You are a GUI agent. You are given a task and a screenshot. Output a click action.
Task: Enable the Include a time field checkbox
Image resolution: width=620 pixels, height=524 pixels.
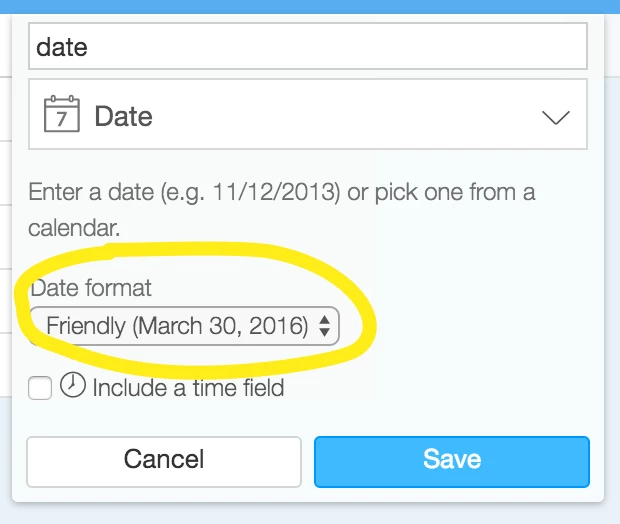tap(40, 388)
